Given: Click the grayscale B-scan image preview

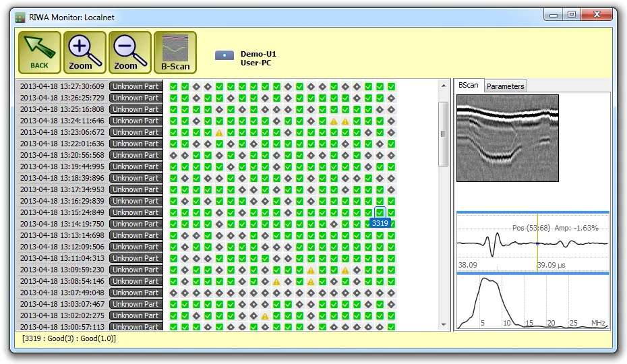Looking at the screenshot, I should click(507, 138).
